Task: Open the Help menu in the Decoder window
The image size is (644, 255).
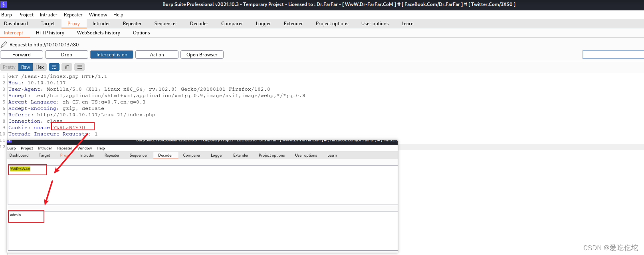Action: [x=101, y=148]
